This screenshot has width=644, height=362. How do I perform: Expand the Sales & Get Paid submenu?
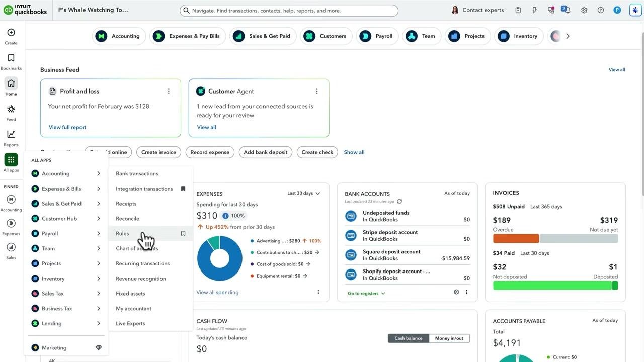click(x=99, y=204)
